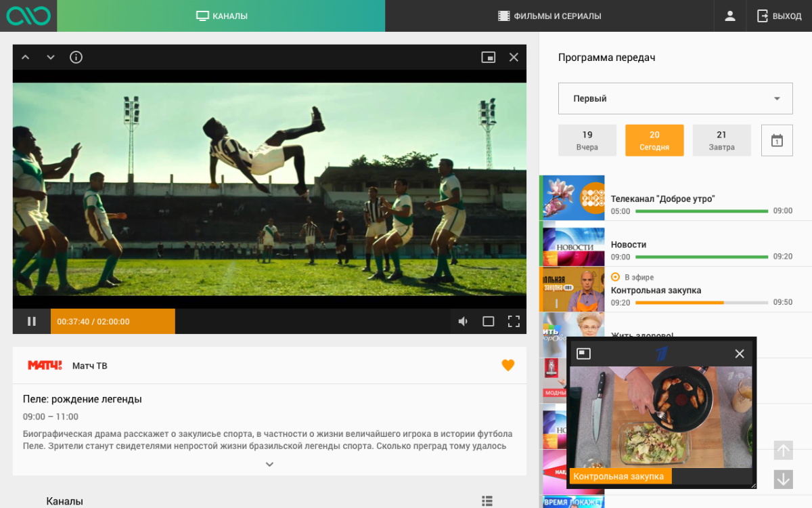
Task: Switch to previous channel with up chevron
Action: 26,58
